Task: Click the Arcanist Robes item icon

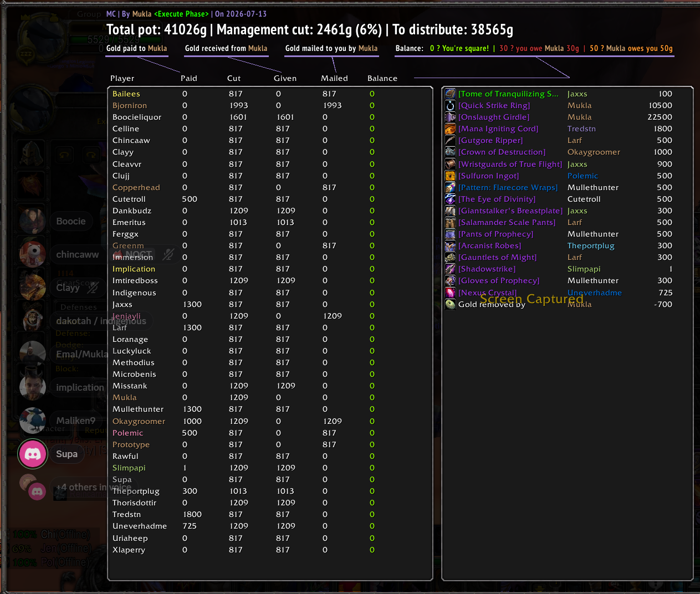Action: click(450, 245)
